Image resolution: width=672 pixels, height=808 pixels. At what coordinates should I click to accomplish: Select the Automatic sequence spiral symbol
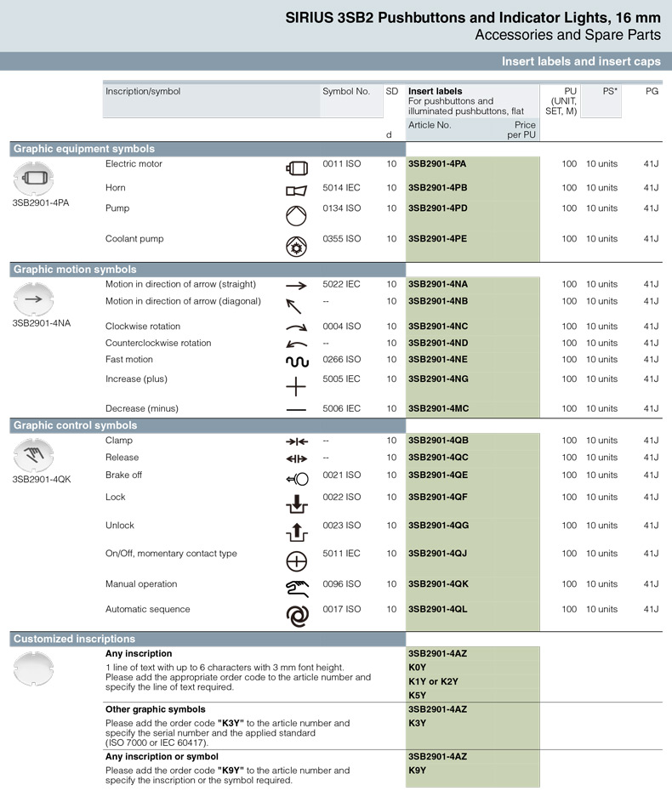(296, 616)
